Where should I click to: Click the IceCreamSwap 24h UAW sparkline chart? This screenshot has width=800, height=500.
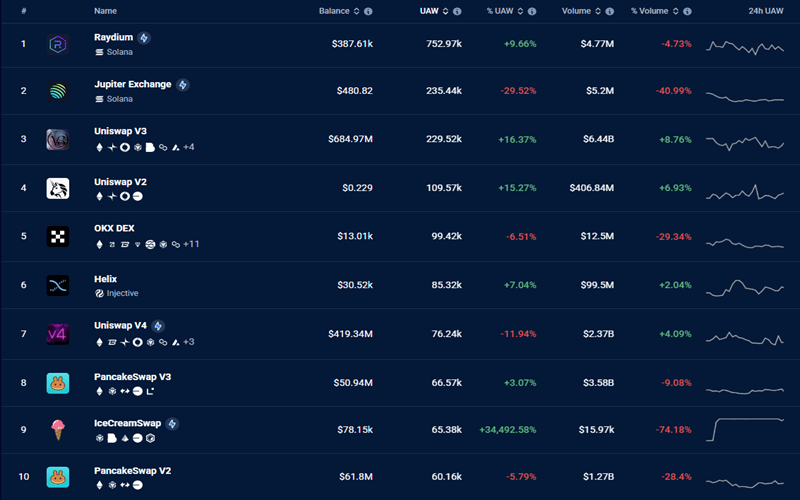click(x=745, y=430)
